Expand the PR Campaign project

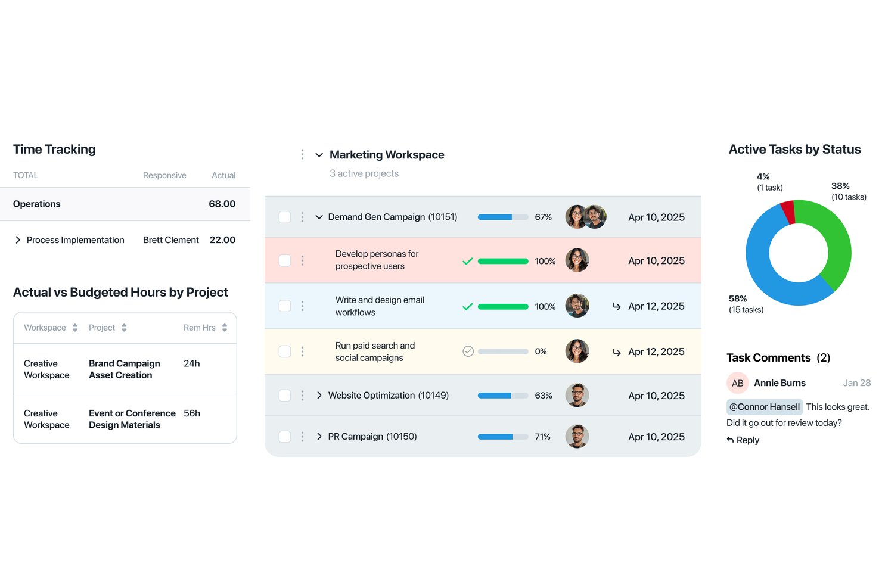point(319,437)
